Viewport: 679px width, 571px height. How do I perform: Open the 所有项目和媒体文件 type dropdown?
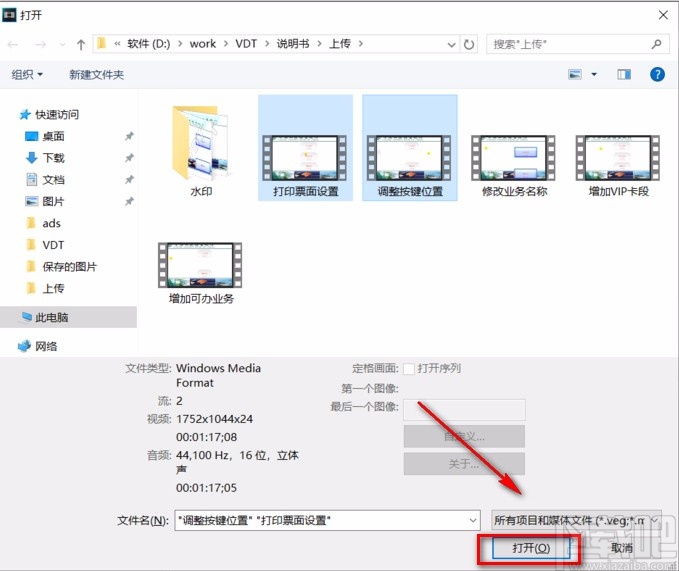click(576, 520)
